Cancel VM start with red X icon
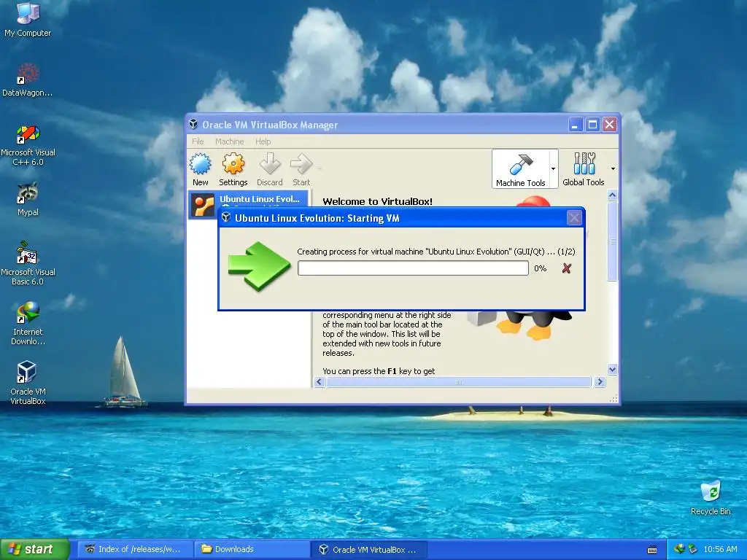This screenshot has height=560, width=747. pos(566,268)
